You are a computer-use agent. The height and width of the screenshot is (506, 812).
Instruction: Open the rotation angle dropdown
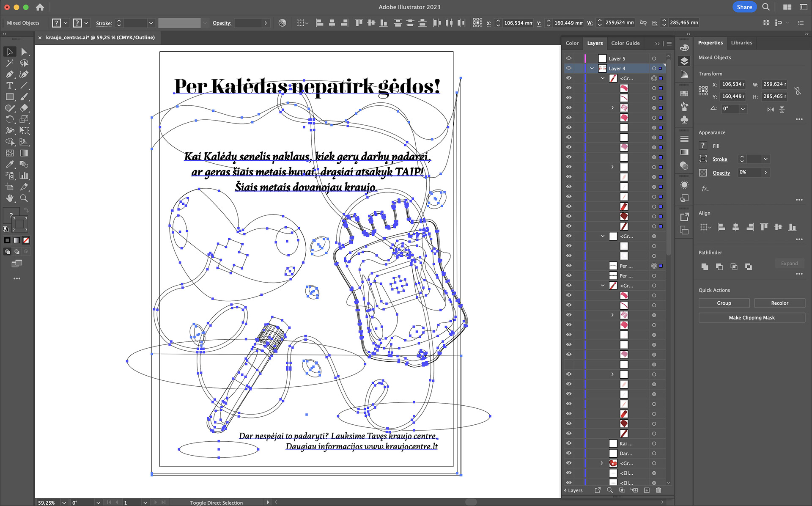pos(743,109)
